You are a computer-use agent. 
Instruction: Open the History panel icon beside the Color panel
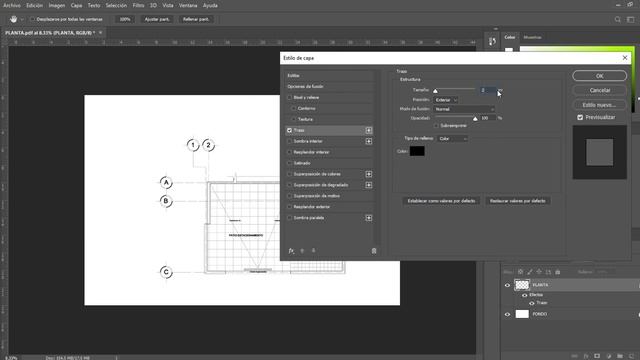(492, 41)
